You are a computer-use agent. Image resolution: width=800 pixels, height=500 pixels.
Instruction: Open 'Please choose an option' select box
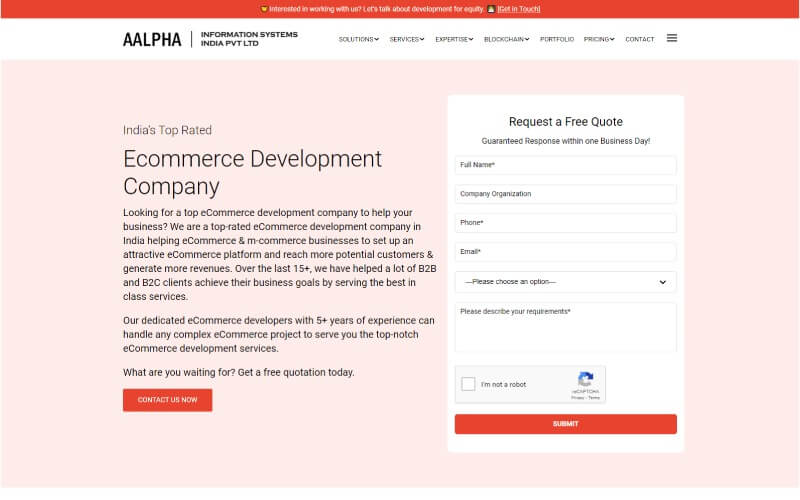[x=565, y=282]
